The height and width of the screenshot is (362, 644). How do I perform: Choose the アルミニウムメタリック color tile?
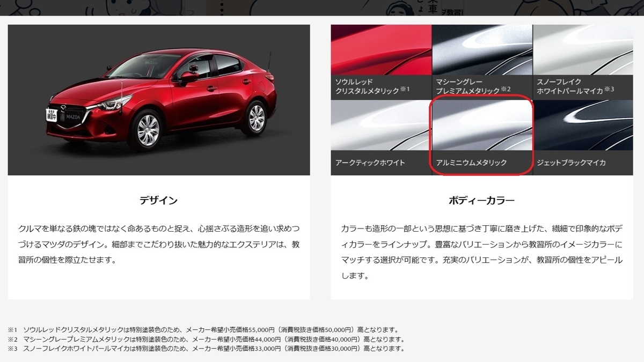coord(481,137)
